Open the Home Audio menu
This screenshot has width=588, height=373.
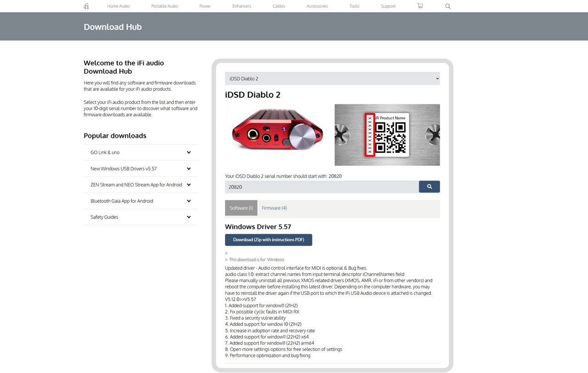coord(119,6)
